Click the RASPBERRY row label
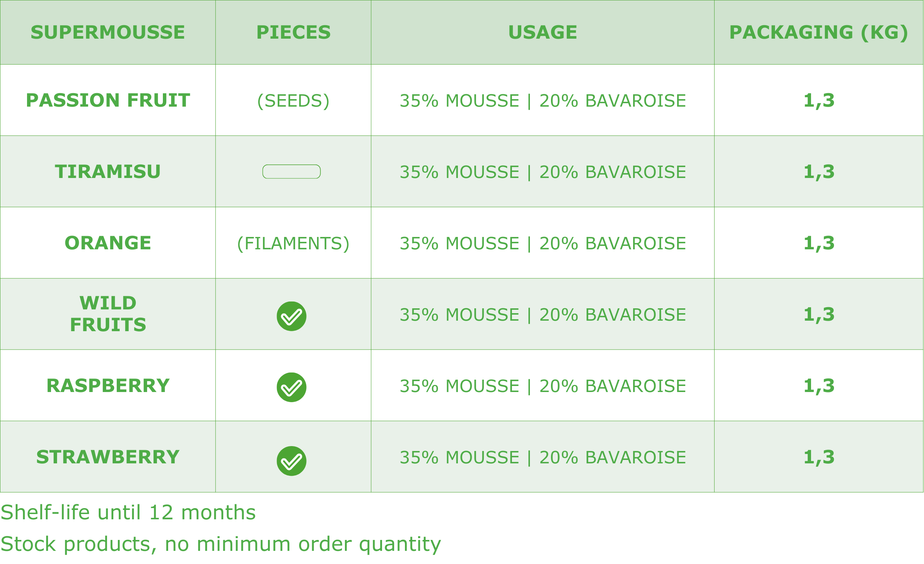This screenshot has height=564, width=924. click(108, 386)
